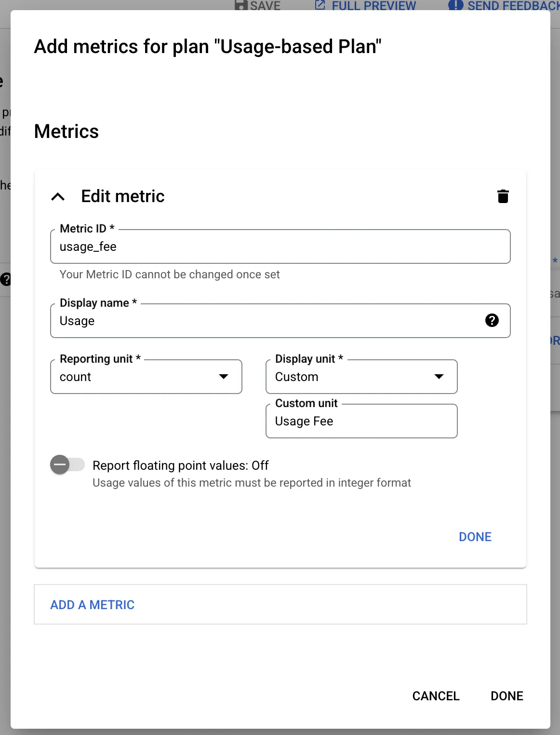Delete the metric using the trash icon

tap(503, 196)
